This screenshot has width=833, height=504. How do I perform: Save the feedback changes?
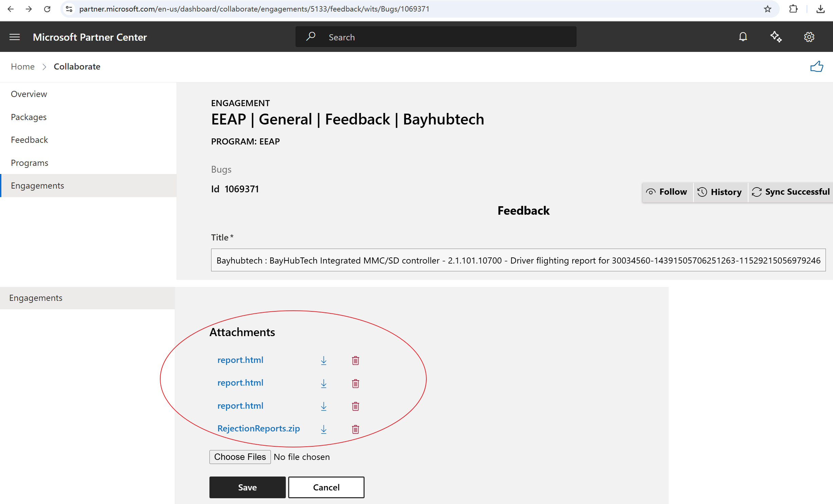pyautogui.click(x=247, y=487)
